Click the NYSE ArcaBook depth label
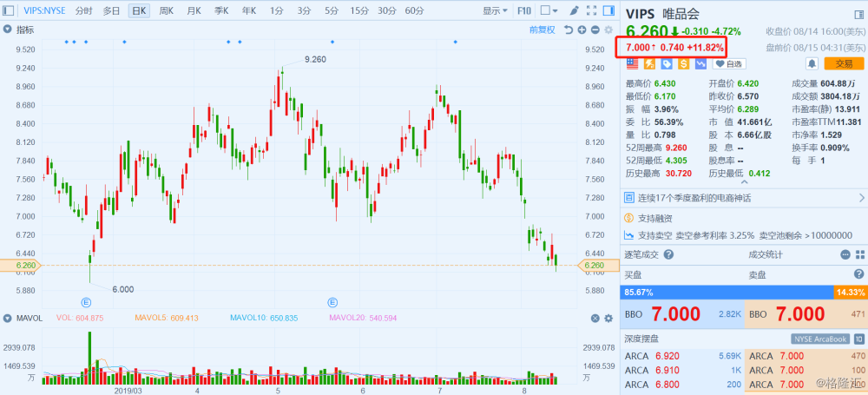This screenshot has height=395, width=868. pyautogui.click(x=820, y=339)
